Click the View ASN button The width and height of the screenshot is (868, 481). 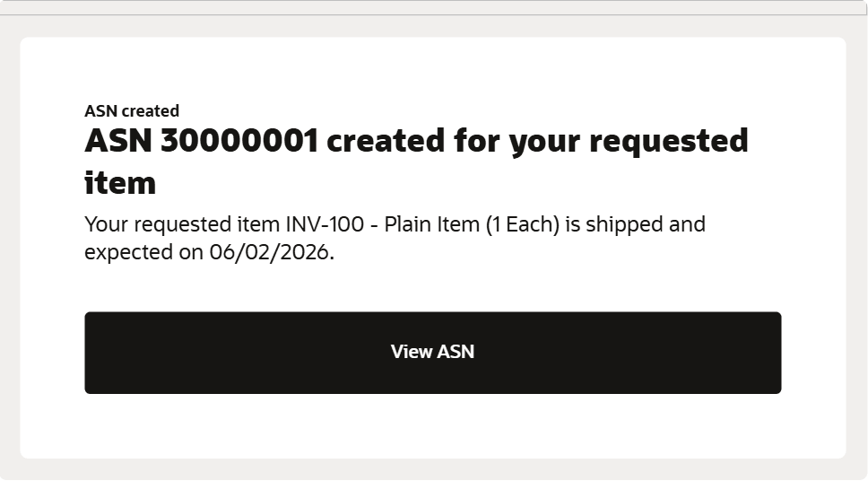432,352
